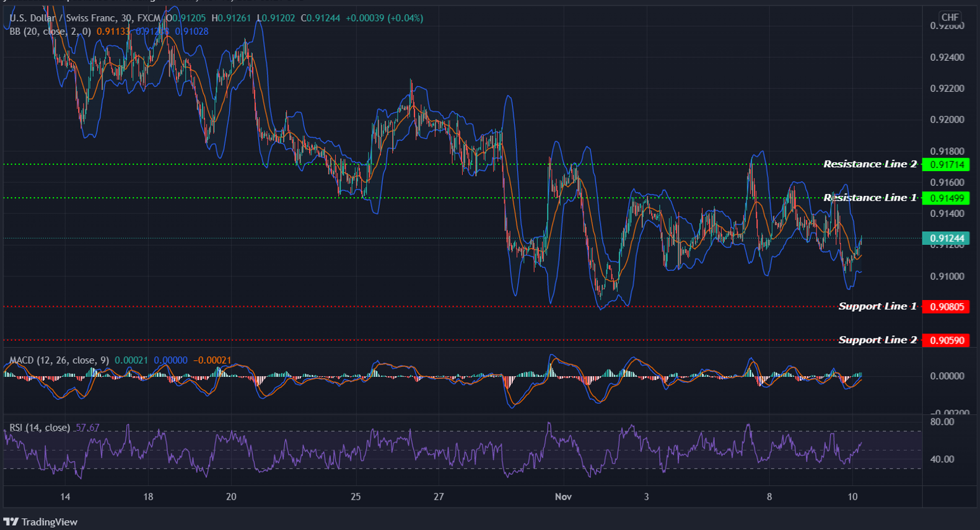Open the RSI (14, close) indicator legend

pos(40,428)
